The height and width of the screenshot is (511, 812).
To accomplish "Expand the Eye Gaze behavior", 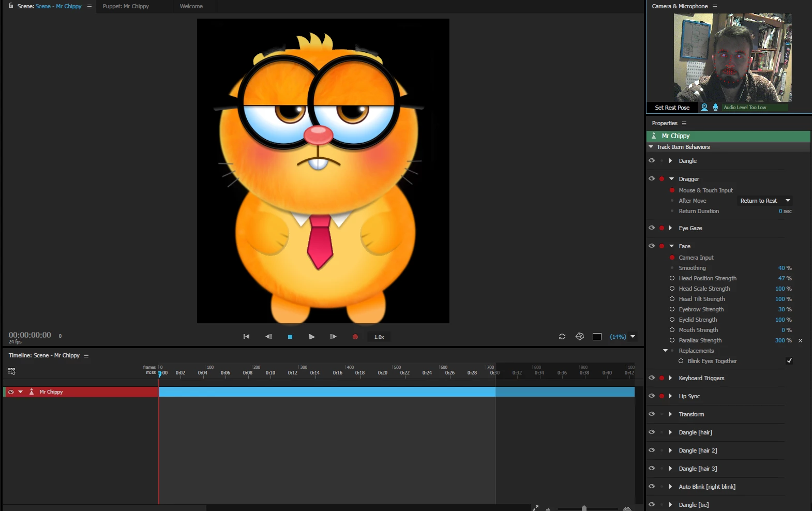I will [x=670, y=228].
